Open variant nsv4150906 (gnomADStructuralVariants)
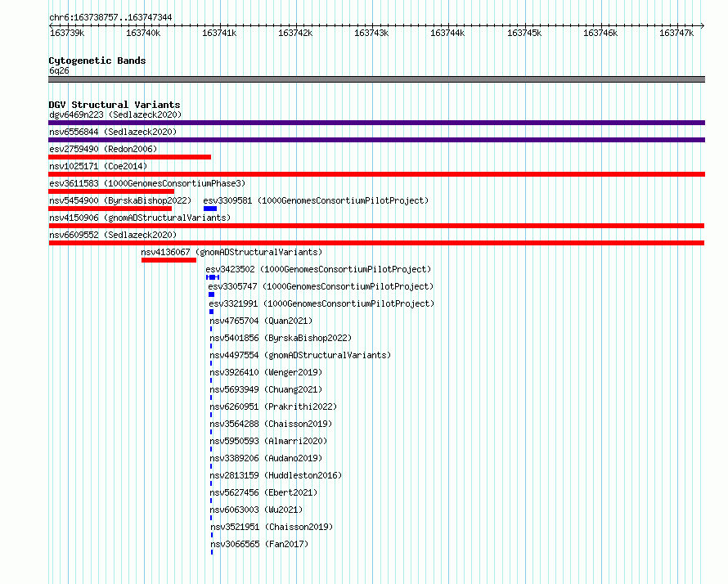The image size is (728, 584). click(140, 218)
